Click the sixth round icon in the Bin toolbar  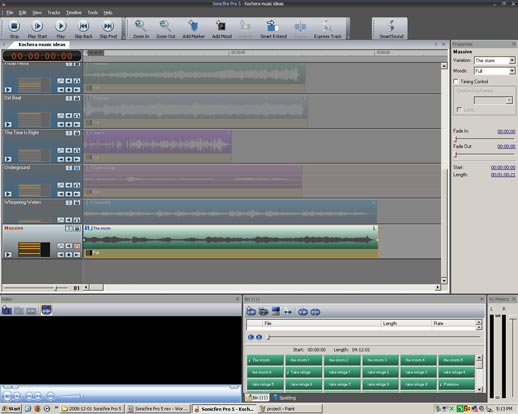[x=315, y=312]
